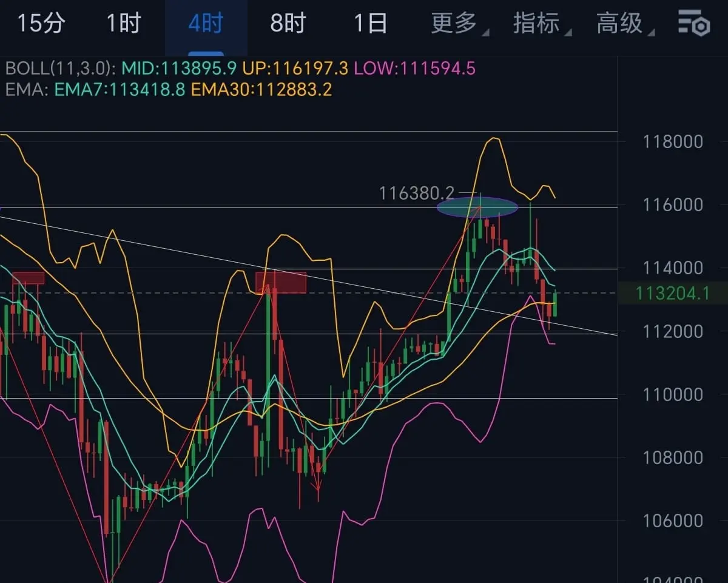The height and width of the screenshot is (583, 728).
Task: Click the 114000 price axis label
Action: click(673, 268)
